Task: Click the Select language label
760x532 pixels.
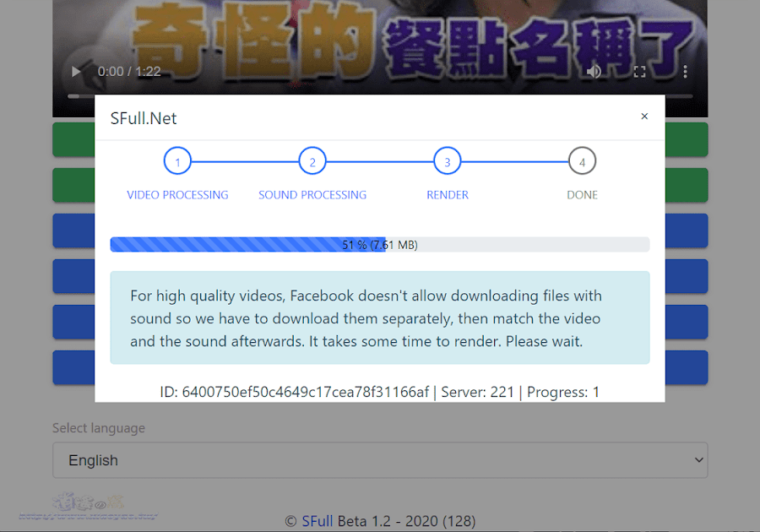Action: (99, 428)
